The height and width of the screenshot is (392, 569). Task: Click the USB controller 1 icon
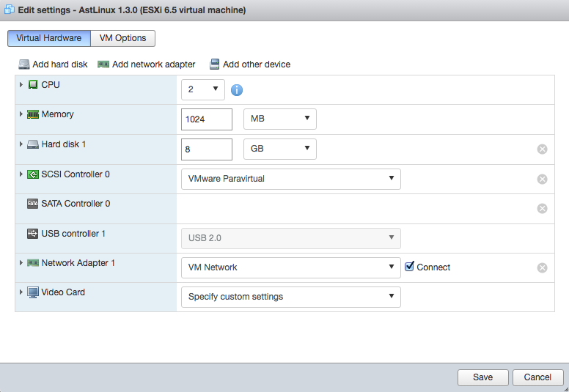[x=33, y=234]
